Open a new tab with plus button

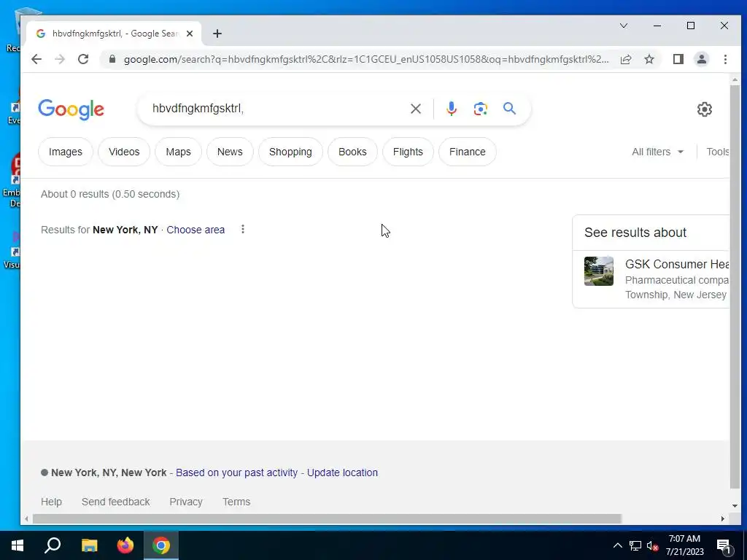[x=217, y=34]
